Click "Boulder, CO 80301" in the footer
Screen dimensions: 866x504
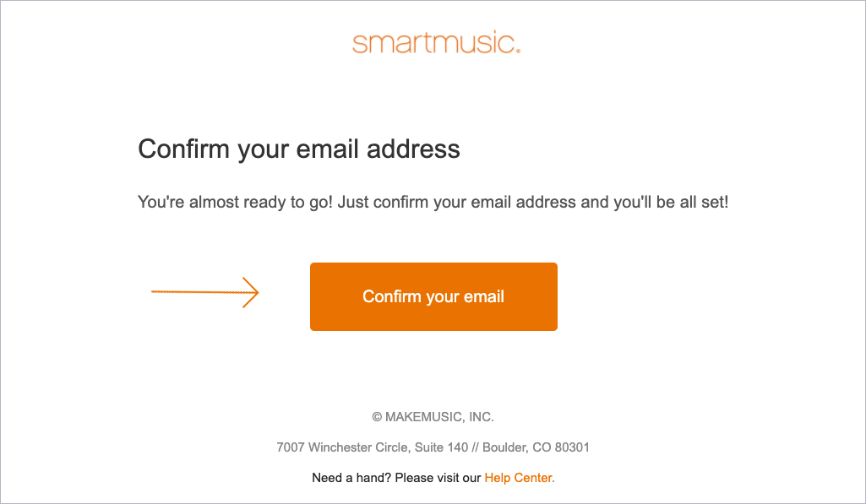tap(536, 447)
